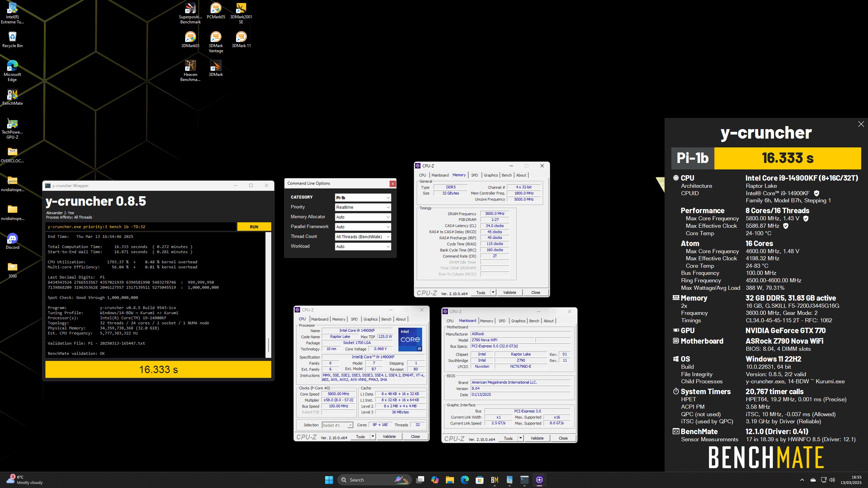Image resolution: width=868 pixels, height=488 pixels.
Task: Open the volume control in system tray
Action: pyautogui.click(x=832, y=480)
